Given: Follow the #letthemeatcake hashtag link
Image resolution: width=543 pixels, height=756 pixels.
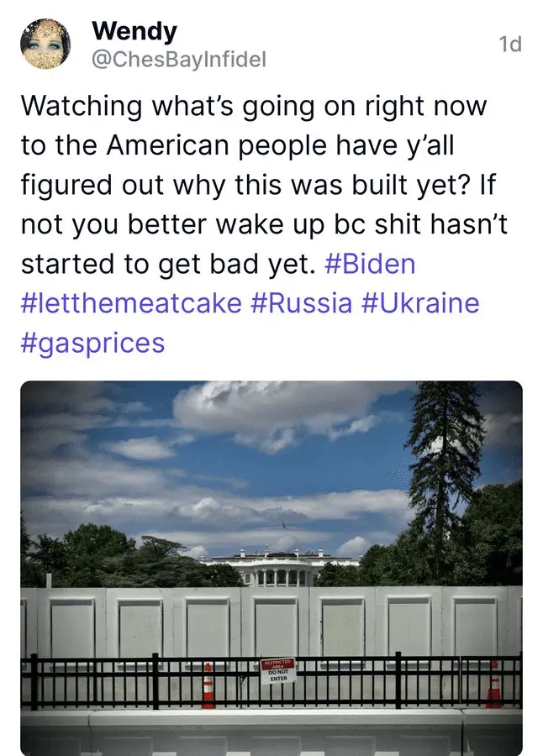Looking at the screenshot, I should click(131, 303).
